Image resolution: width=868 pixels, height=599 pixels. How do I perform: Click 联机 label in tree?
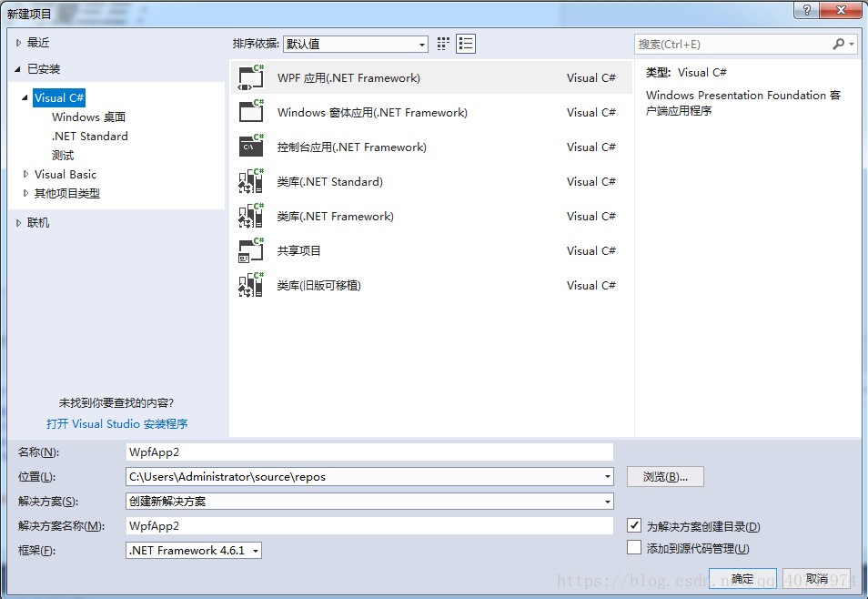(x=38, y=223)
